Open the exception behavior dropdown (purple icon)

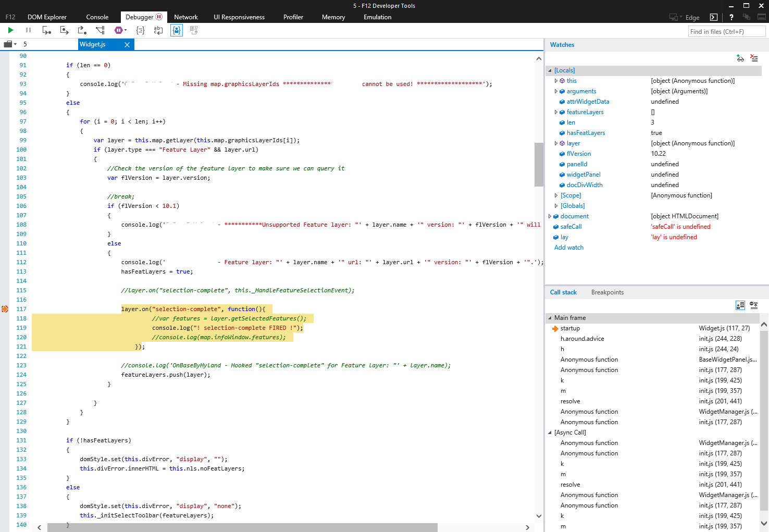pos(120,30)
